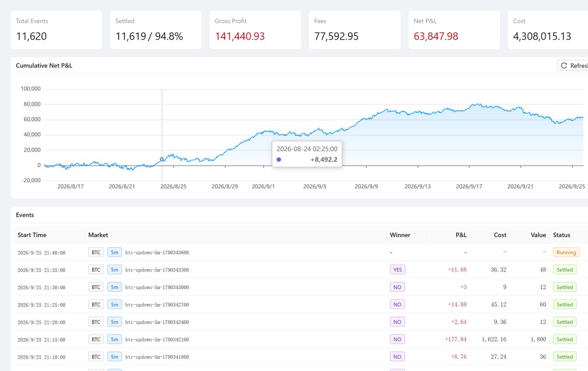Click the NO winner tag in 21:25:00 row

(x=397, y=304)
